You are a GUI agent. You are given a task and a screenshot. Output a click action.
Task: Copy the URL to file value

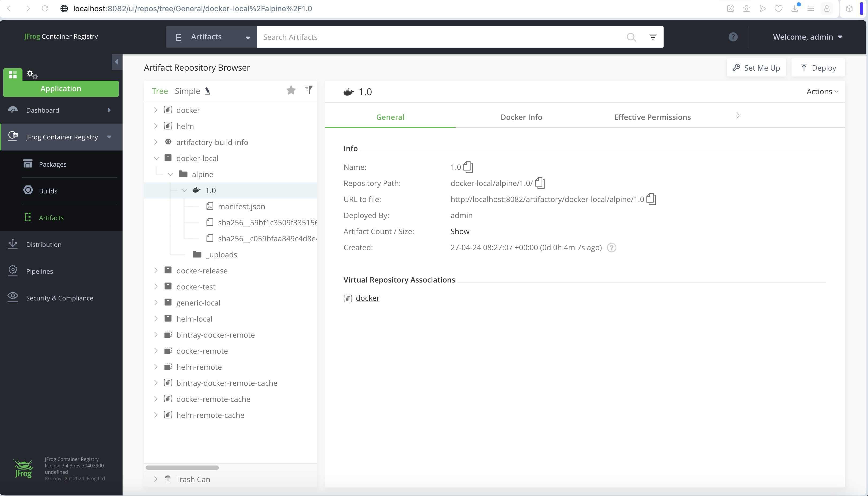coord(651,199)
